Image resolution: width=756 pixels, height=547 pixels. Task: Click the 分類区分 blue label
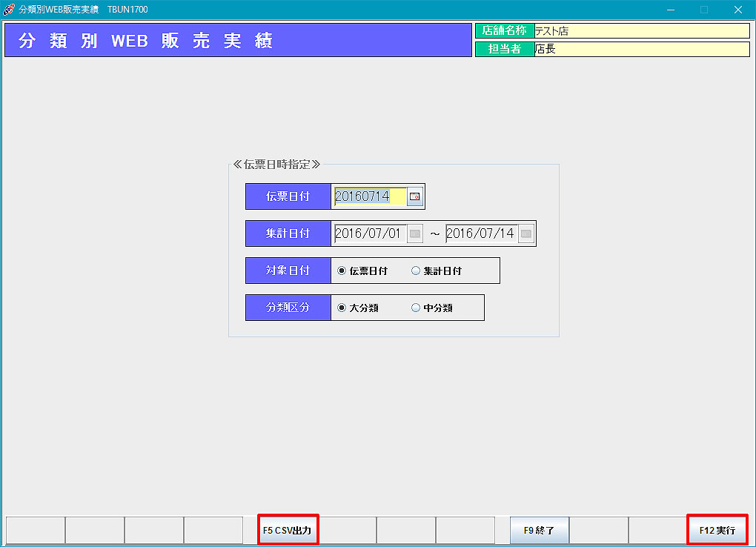point(288,308)
